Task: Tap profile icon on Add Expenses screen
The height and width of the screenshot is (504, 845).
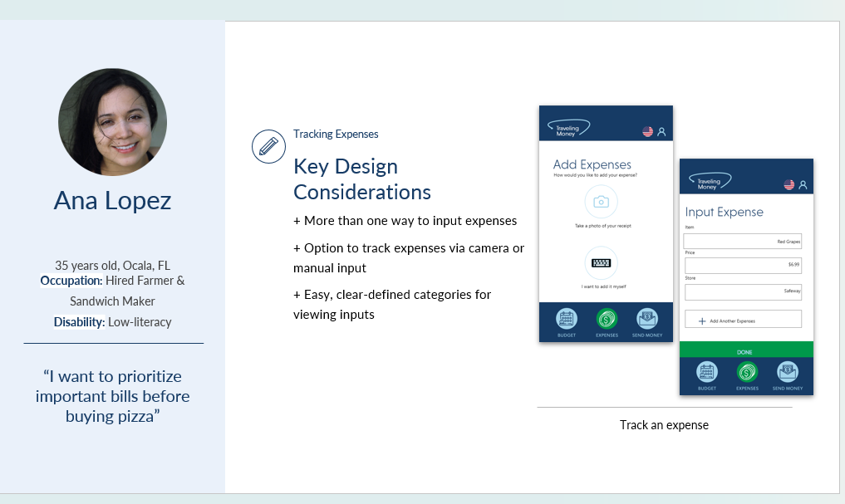Action: 661,131
